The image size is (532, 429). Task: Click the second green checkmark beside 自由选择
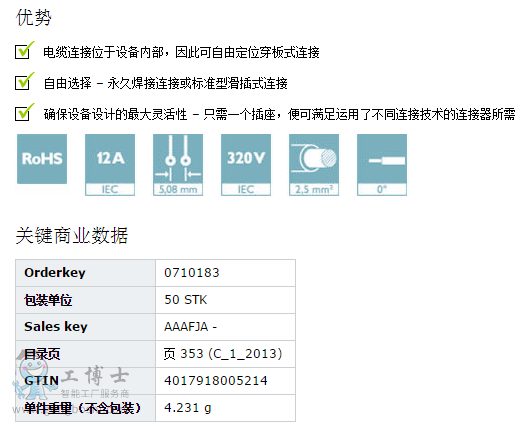pyautogui.click(x=24, y=81)
